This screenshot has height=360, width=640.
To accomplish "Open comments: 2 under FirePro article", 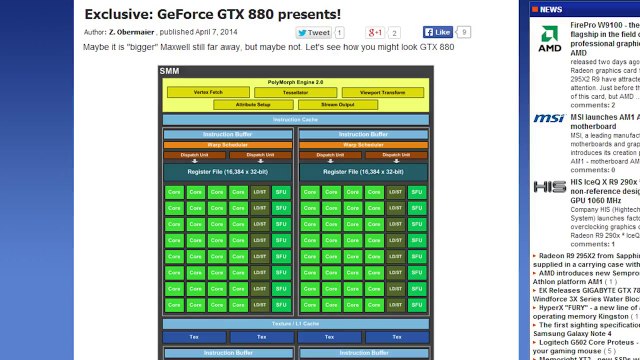I will click(x=593, y=105).
